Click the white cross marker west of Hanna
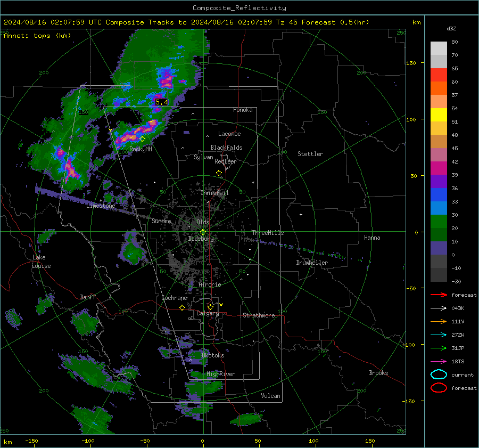Image resolution: width=479 pixels, height=448 pixels. pos(301,214)
